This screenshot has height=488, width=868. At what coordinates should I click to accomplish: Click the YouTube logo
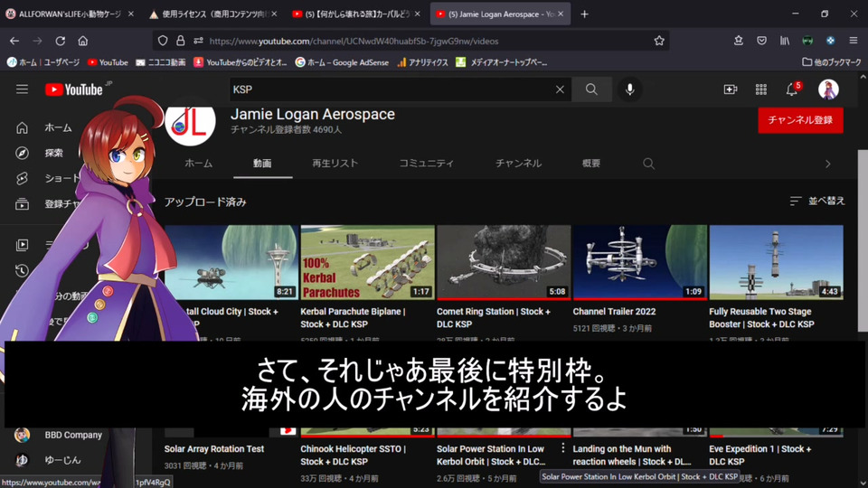(73, 89)
